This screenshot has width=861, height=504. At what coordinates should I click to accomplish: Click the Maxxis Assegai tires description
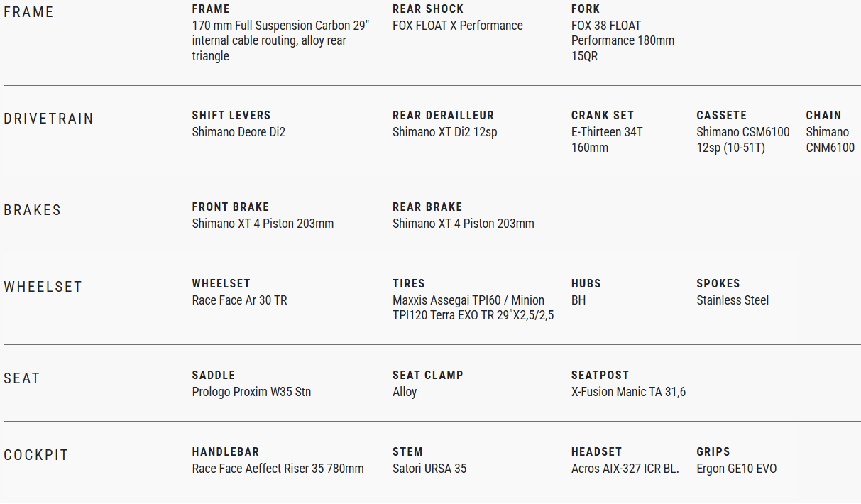(473, 308)
